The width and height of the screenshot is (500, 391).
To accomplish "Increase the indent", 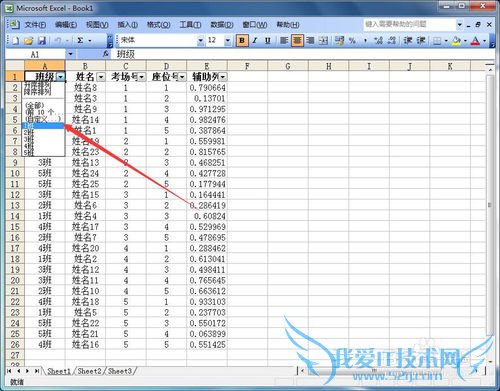I will [421, 41].
